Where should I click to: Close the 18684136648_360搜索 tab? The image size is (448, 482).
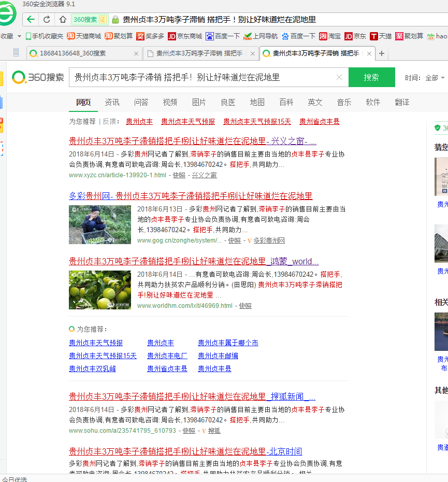(136, 53)
